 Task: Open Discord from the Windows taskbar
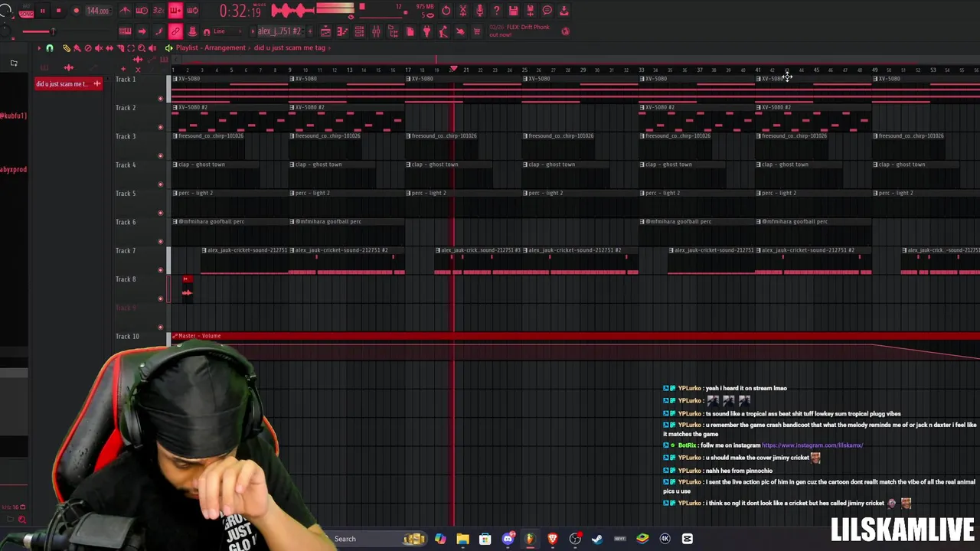pyautogui.click(x=508, y=539)
